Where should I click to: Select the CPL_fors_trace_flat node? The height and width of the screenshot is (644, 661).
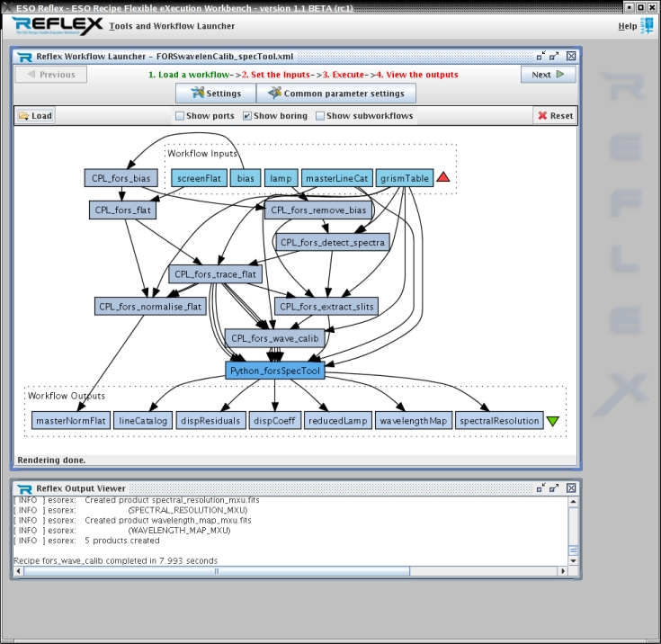point(215,274)
